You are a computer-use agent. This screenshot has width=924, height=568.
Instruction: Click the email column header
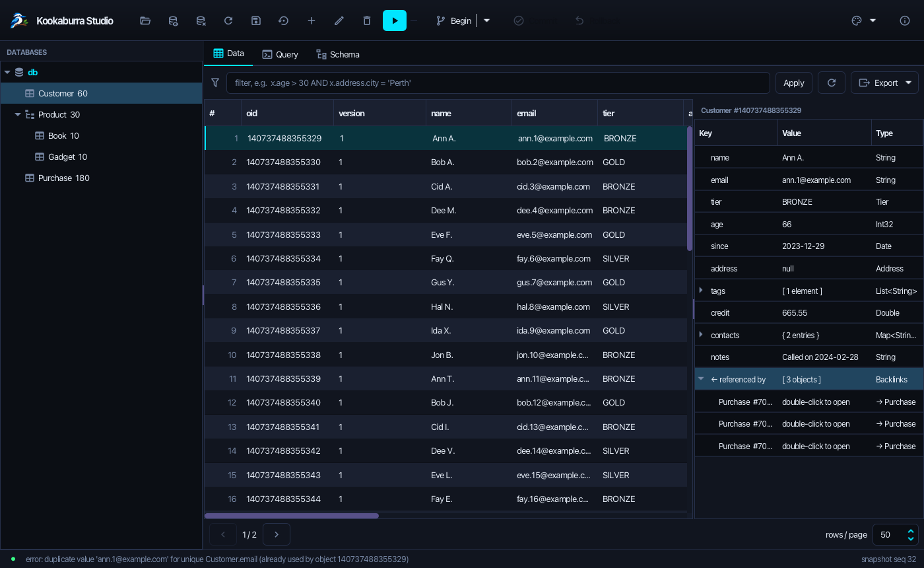click(x=554, y=113)
